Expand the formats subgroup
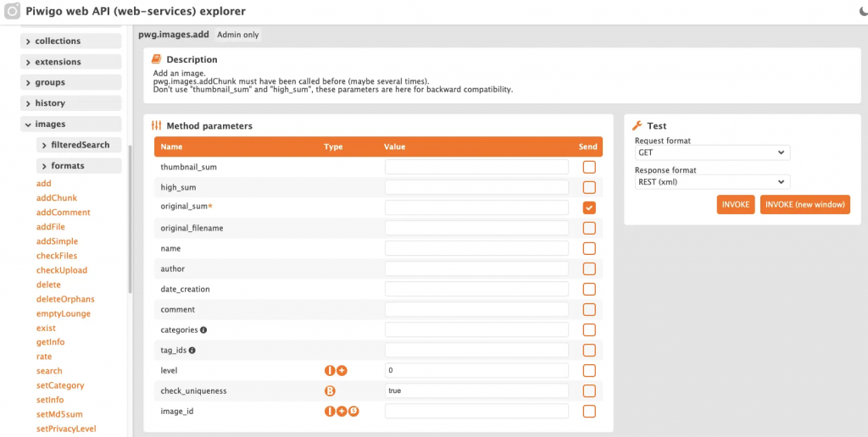Screen dimensions: 868x437 [x=79, y=165]
